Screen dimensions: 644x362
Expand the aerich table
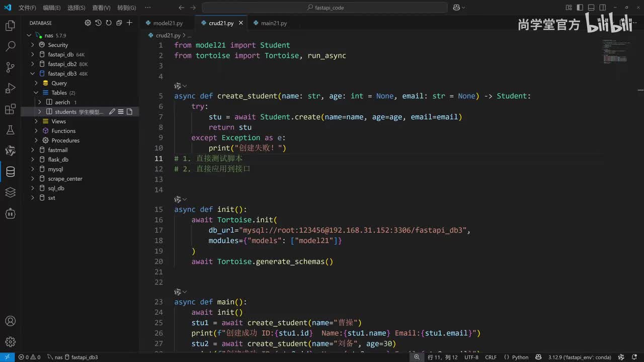tap(40, 103)
